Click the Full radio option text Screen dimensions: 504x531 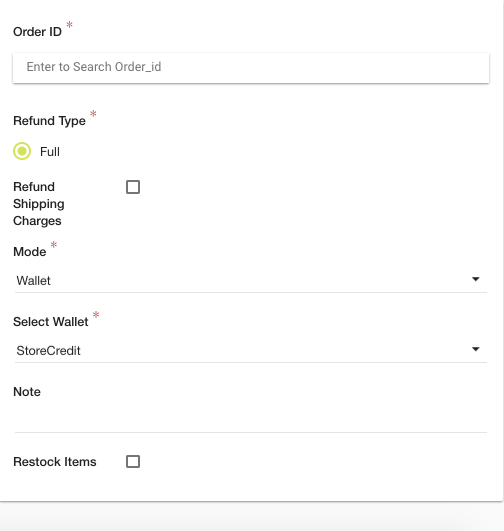[x=50, y=152]
